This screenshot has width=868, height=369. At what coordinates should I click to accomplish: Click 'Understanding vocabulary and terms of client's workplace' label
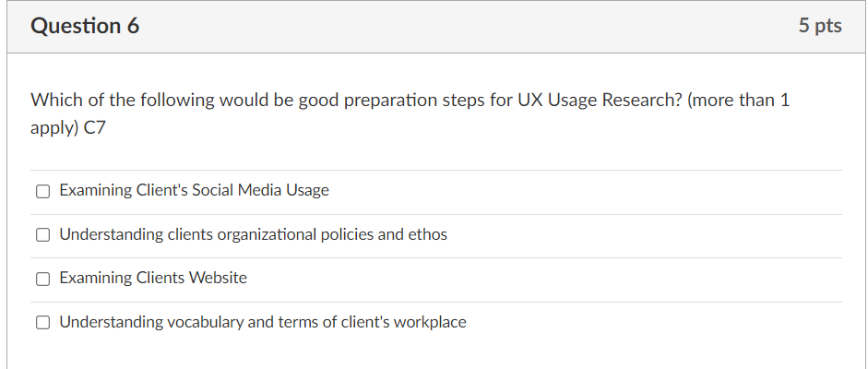(263, 323)
